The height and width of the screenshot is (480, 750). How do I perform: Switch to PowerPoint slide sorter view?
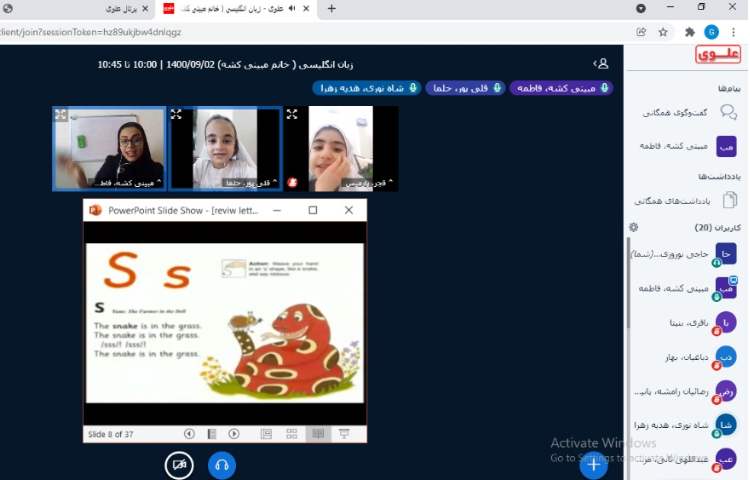click(292, 433)
